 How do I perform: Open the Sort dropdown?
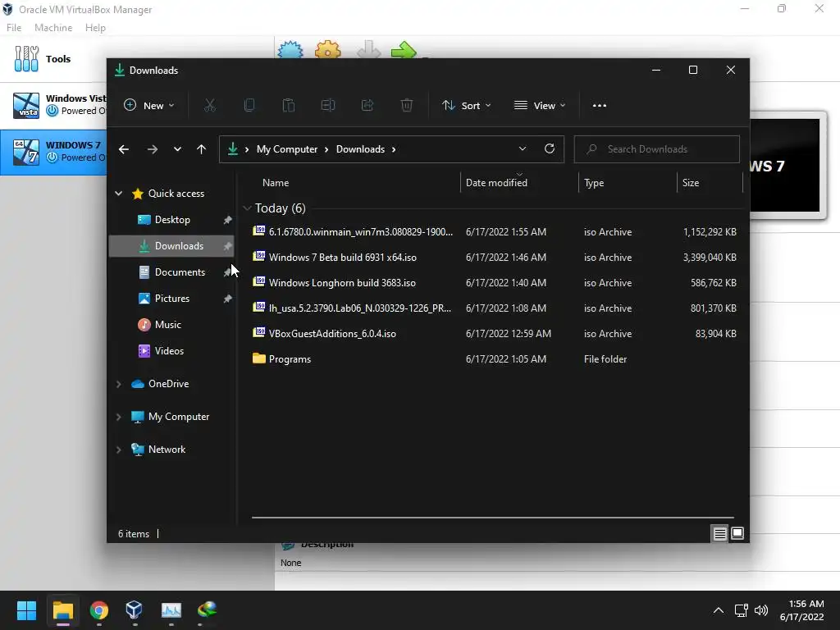pyautogui.click(x=466, y=106)
